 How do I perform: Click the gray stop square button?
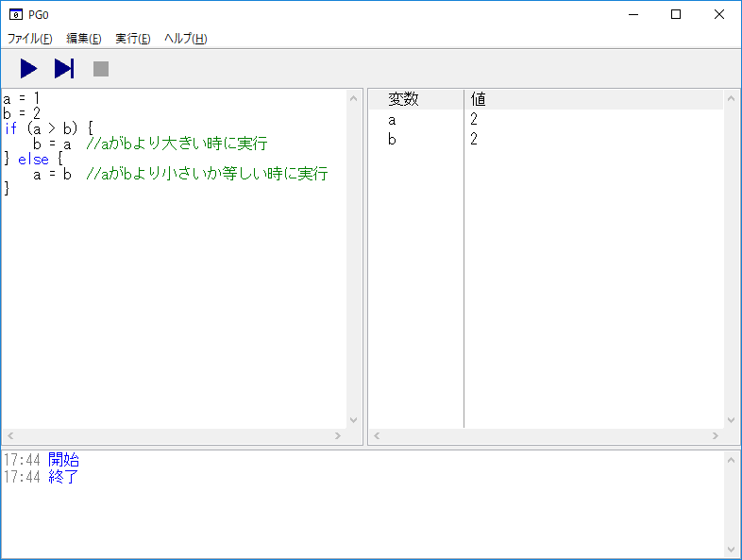click(x=101, y=69)
